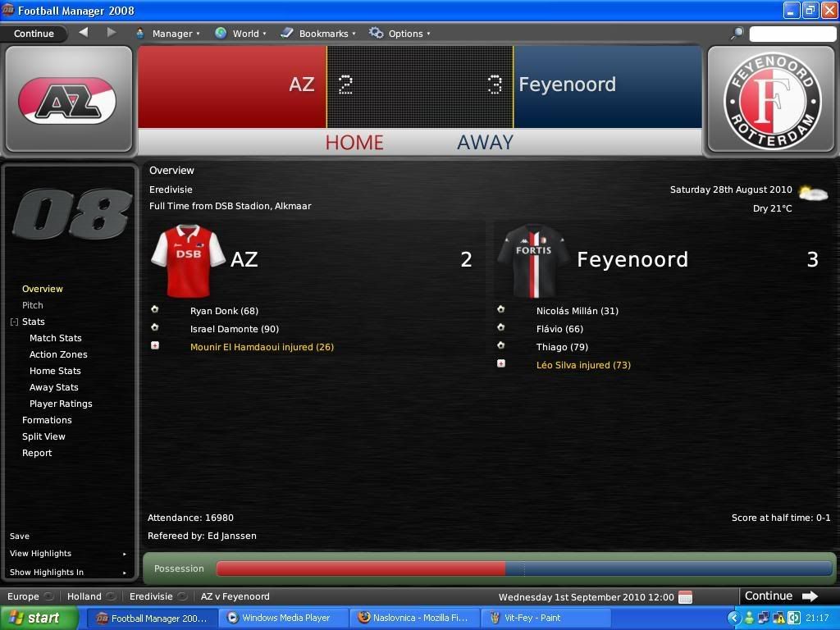Click the Possession bar
Viewport: 840px width, 630px height.
[x=523, y=569]
